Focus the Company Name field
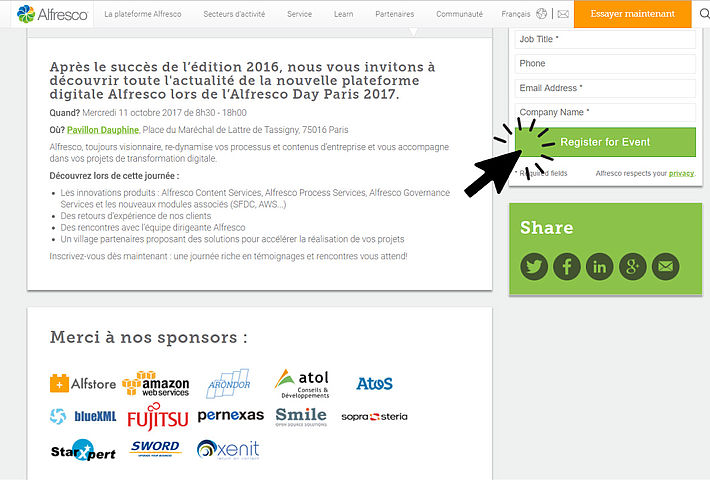The image size is (710, 480). 605,112
